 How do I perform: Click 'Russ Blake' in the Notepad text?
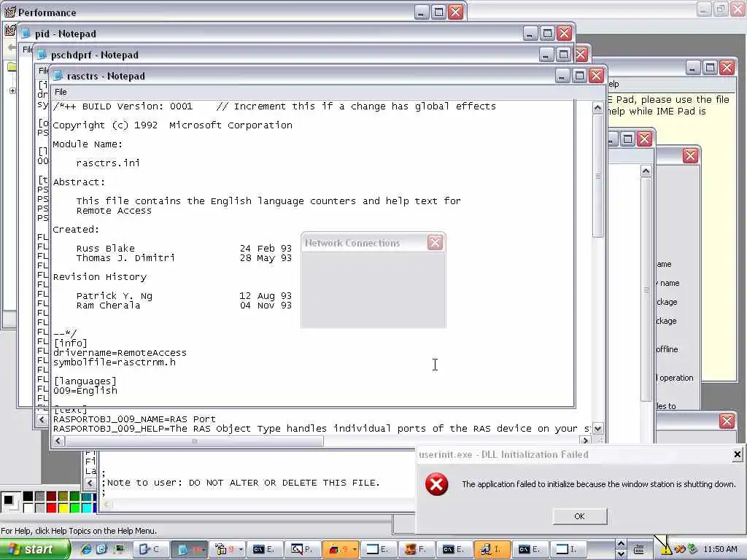pyautogui.click(x=105, y=248)
